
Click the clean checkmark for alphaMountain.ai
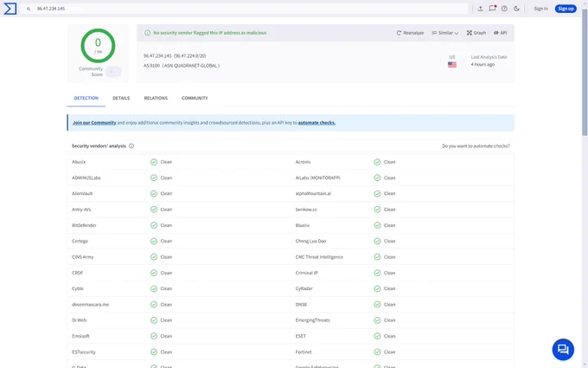click(x=377, y=194)
